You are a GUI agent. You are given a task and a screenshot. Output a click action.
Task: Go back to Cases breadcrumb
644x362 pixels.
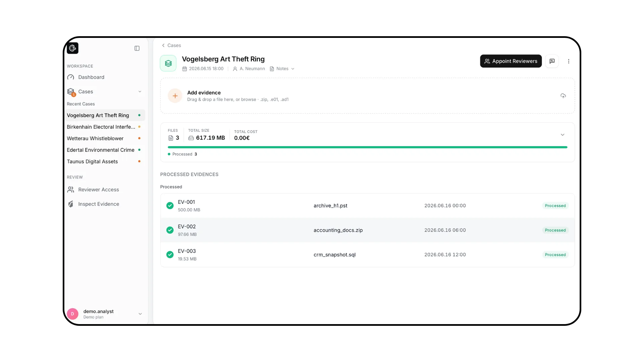click(x=171, y=45)
